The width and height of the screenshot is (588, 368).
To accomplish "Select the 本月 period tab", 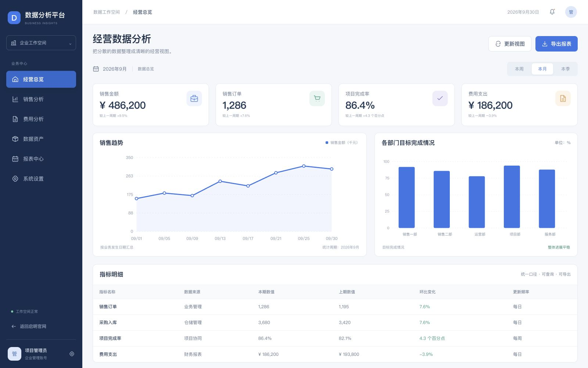I will 542,69.
